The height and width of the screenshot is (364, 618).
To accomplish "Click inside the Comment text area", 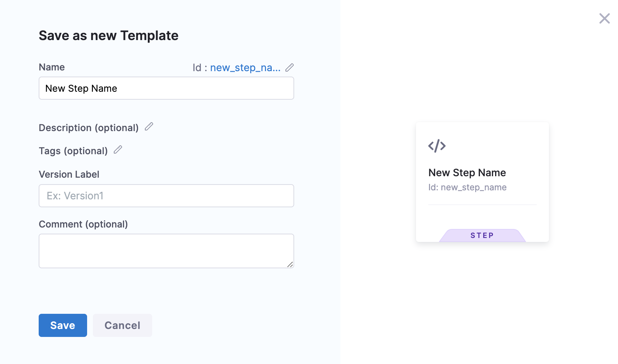I will coord(166,251).
